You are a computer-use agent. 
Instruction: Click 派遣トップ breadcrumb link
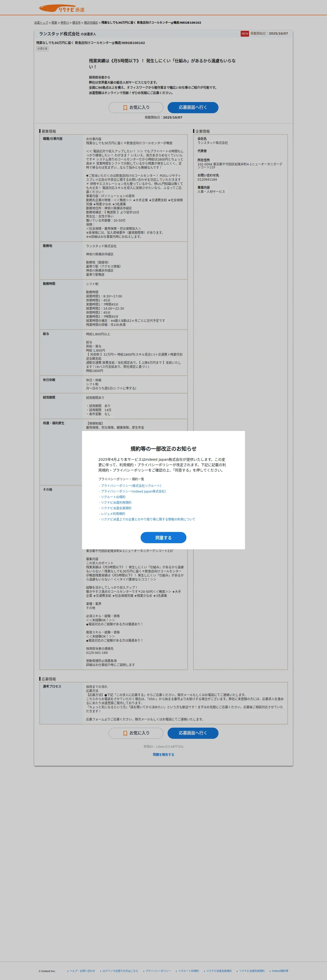coord(41,23)
